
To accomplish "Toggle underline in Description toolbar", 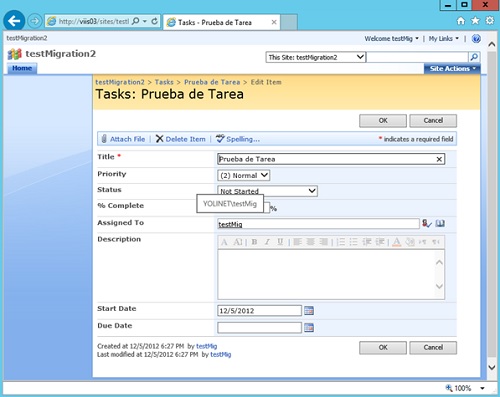I will (280, 242).
